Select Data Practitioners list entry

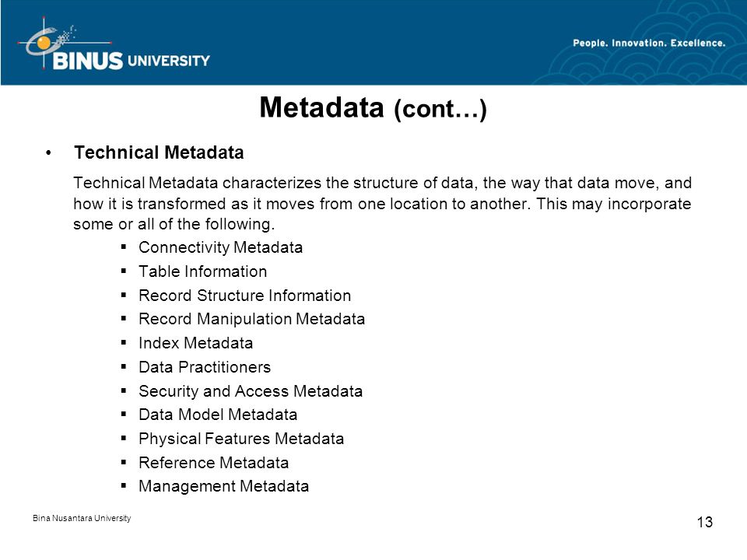205,367
